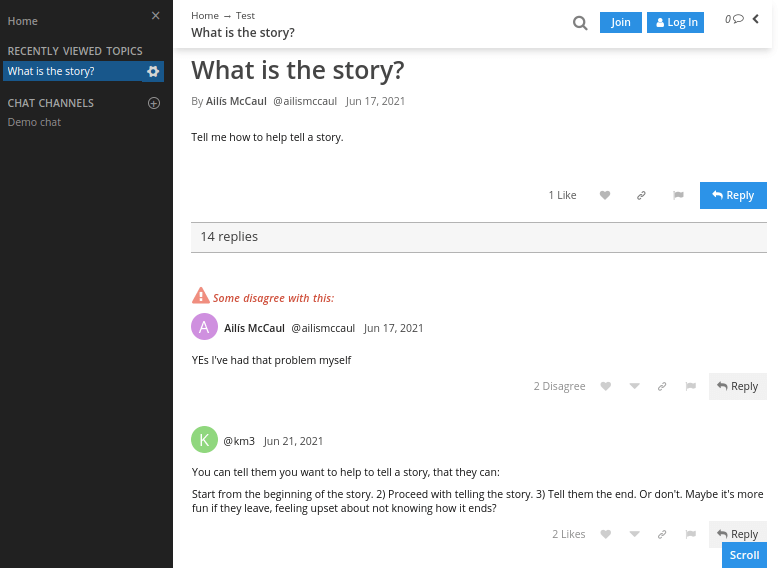Disagree with Ailís McCaul's reply using down arrow
This screenshot has width=782, height=568.
pyautogui.click(x=634, y=386)
